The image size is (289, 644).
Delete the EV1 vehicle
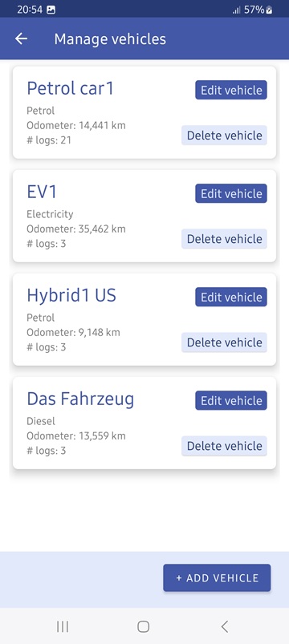point(225,239)
